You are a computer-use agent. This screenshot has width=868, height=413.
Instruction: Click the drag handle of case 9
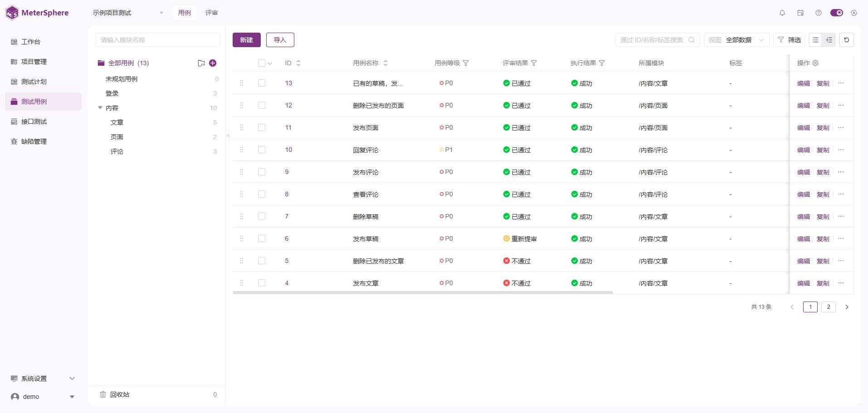[242, 172]
